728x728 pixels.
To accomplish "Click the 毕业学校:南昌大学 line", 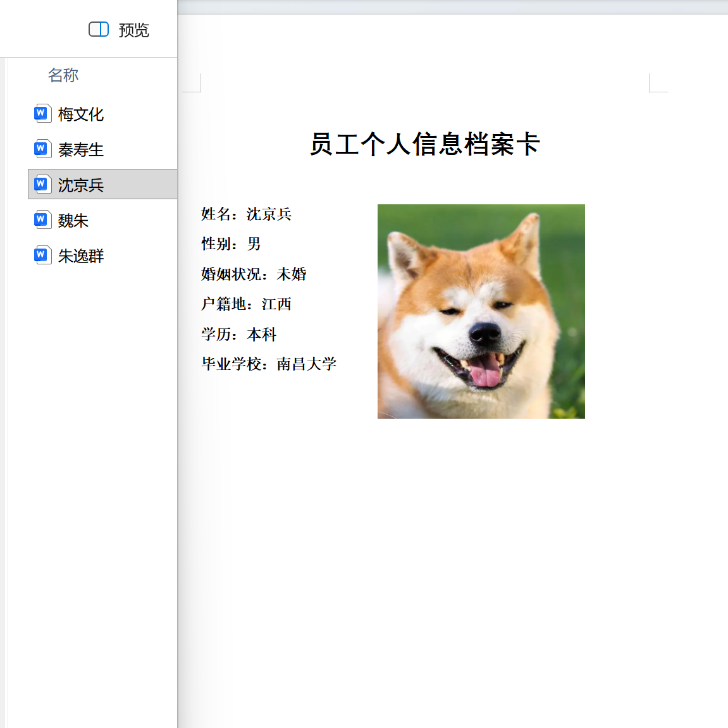I will click(x=269, y=364).
